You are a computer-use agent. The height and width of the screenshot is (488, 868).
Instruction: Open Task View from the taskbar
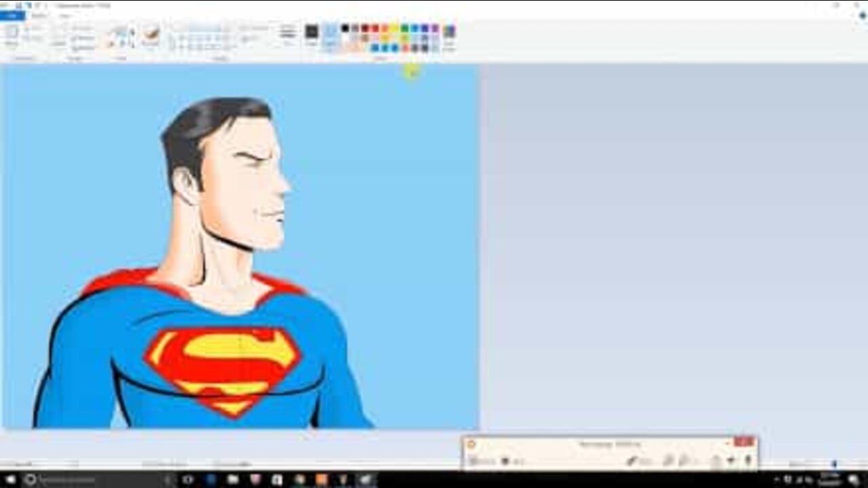(x=188, y=479)
